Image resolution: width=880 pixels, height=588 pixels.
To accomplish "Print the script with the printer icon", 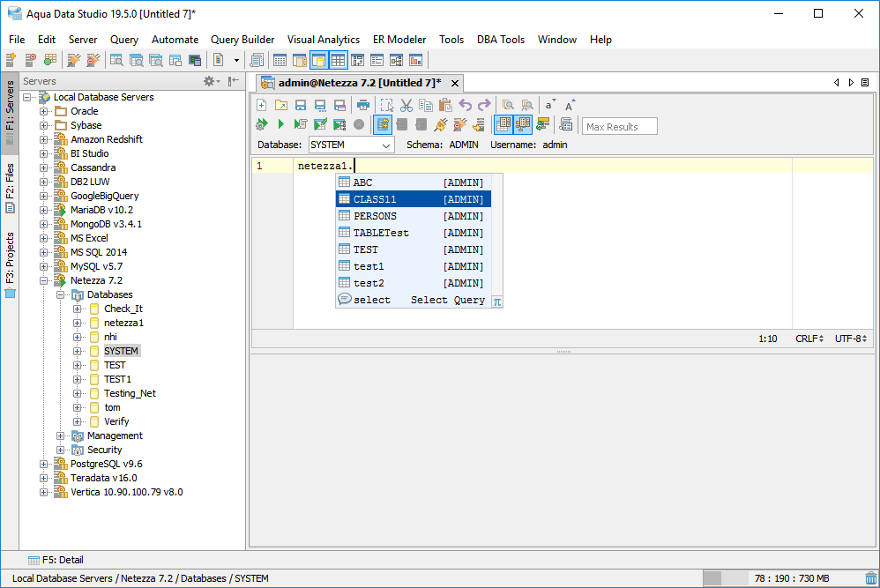I will point(363,105).
